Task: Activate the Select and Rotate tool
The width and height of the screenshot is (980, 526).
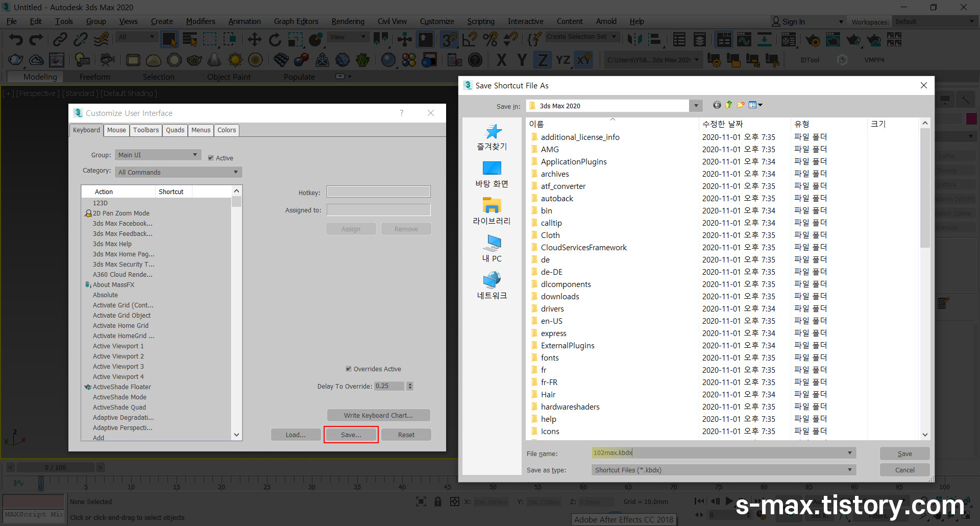Action: [275, 39]
